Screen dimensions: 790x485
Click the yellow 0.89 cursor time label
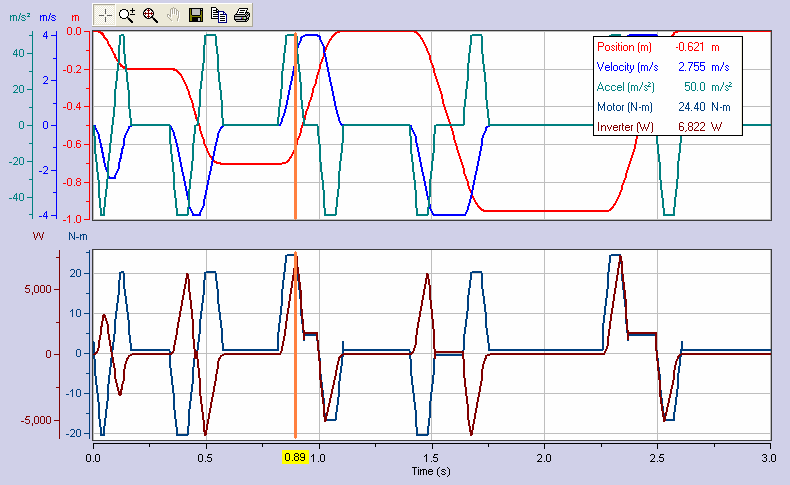[295, 457]
